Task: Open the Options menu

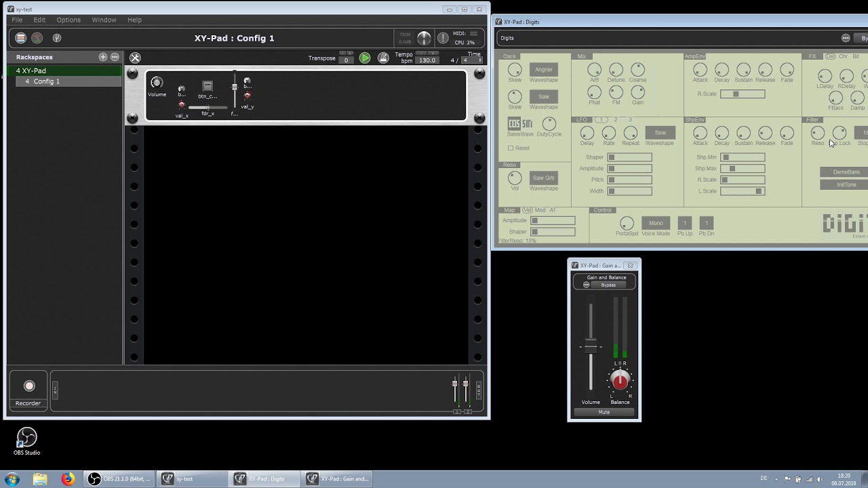Action: [68, 20]
